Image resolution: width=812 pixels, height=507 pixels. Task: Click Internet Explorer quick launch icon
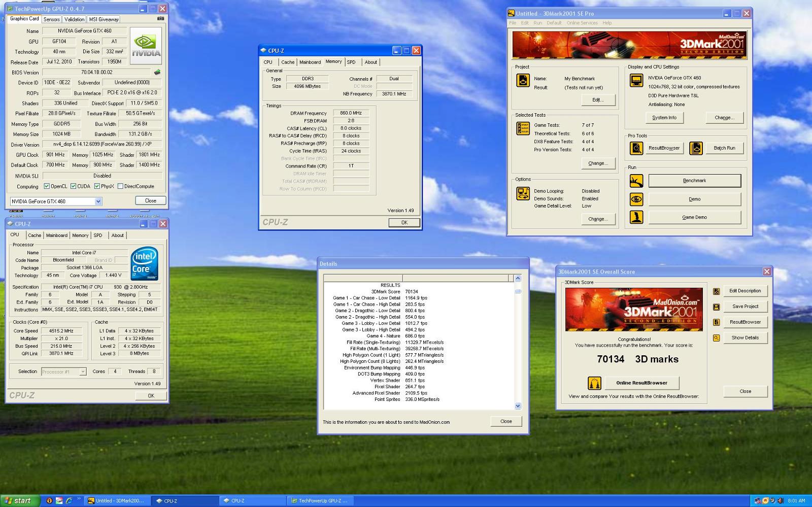point(69,500)
